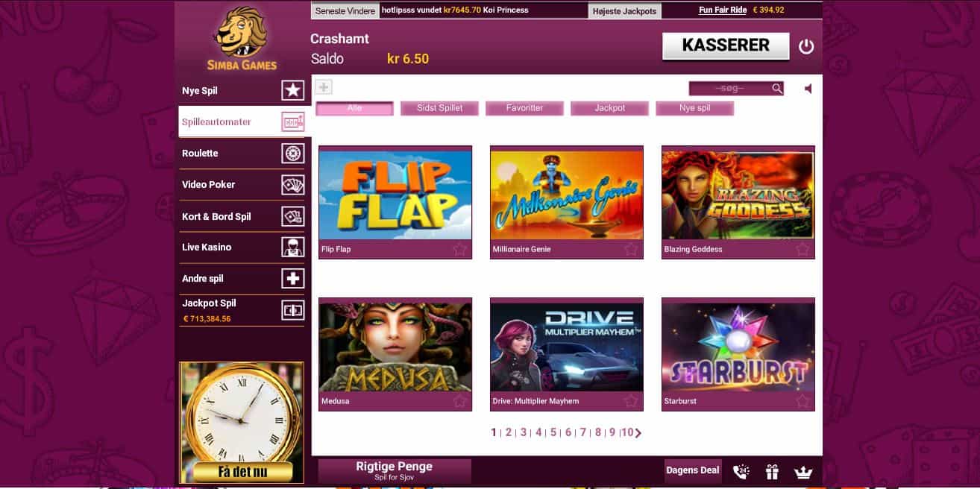Click the Live Kasino dealer icon
The height and width of the screenshot is (489, 980).
[293, 247]
